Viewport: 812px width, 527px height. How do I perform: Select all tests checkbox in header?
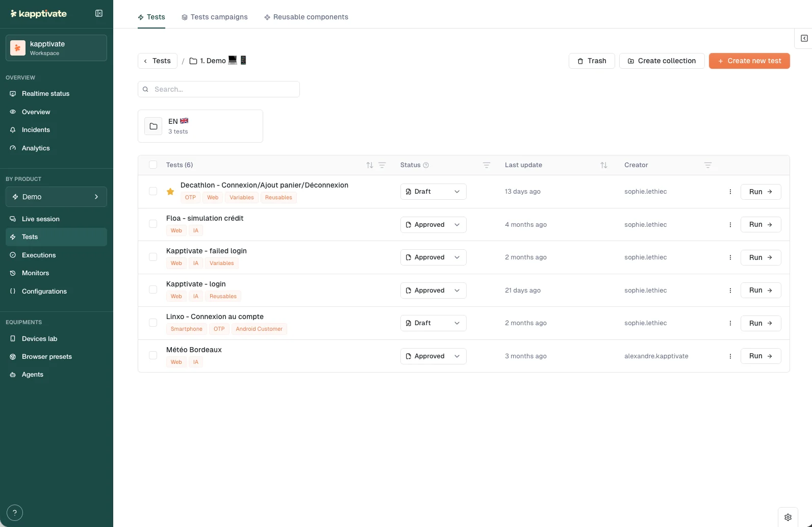click(153, 165)
